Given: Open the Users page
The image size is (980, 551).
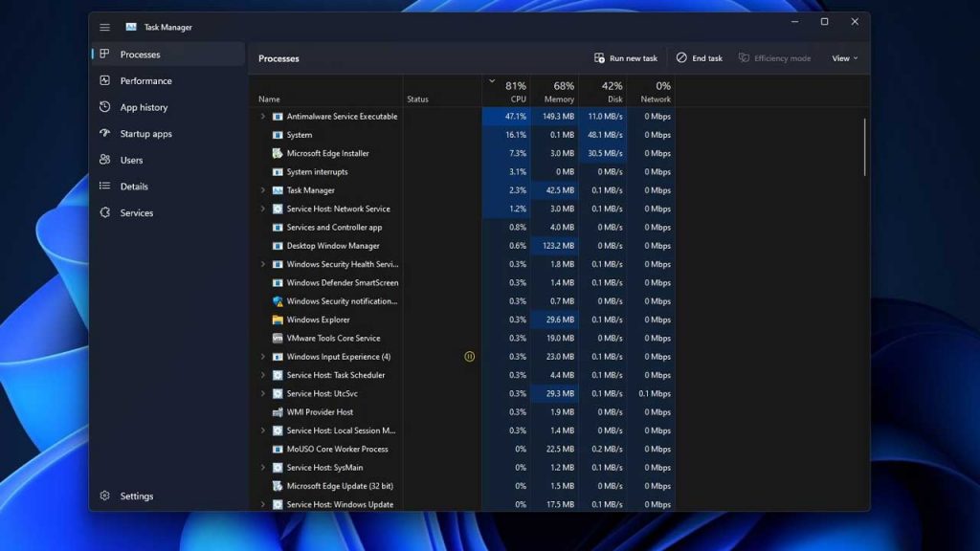Looking at the screenshot, I should pos(168,160).
